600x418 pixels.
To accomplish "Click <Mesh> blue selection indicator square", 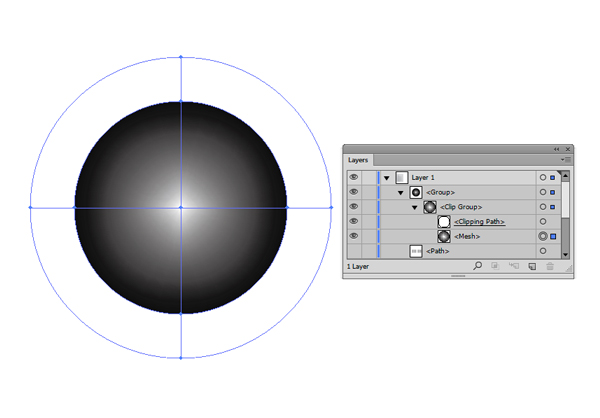I will (x=553, y=237).
